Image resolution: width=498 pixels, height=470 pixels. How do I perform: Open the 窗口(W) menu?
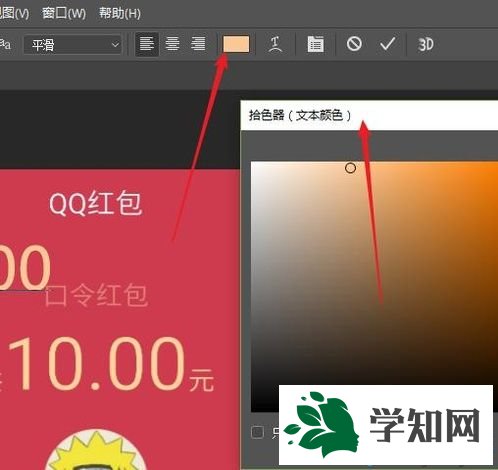[64, 13]
